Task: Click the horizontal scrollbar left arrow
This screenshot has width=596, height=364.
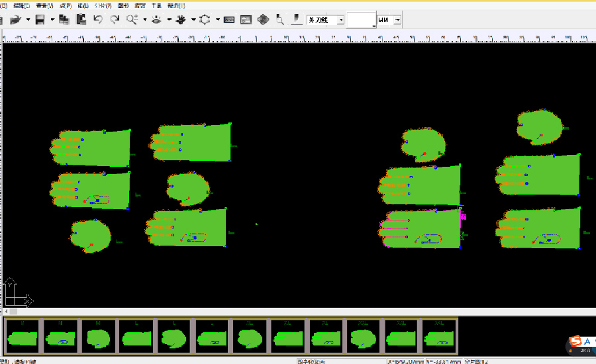Action: [x=6, y=311]
